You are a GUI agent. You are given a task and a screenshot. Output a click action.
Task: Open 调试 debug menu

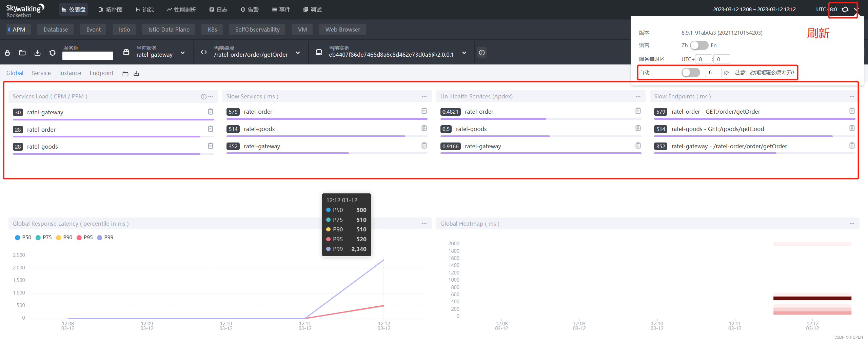click(x=312, y=9)
